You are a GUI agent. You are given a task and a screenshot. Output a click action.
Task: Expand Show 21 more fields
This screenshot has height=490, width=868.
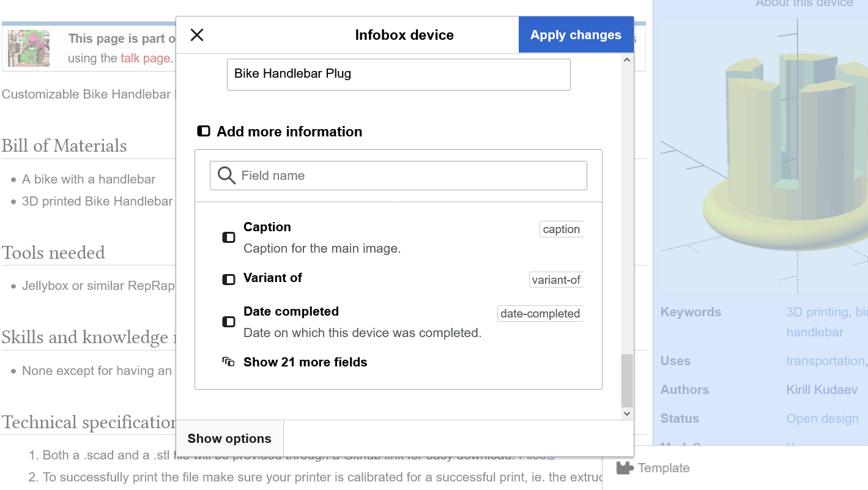click(305, 362)
